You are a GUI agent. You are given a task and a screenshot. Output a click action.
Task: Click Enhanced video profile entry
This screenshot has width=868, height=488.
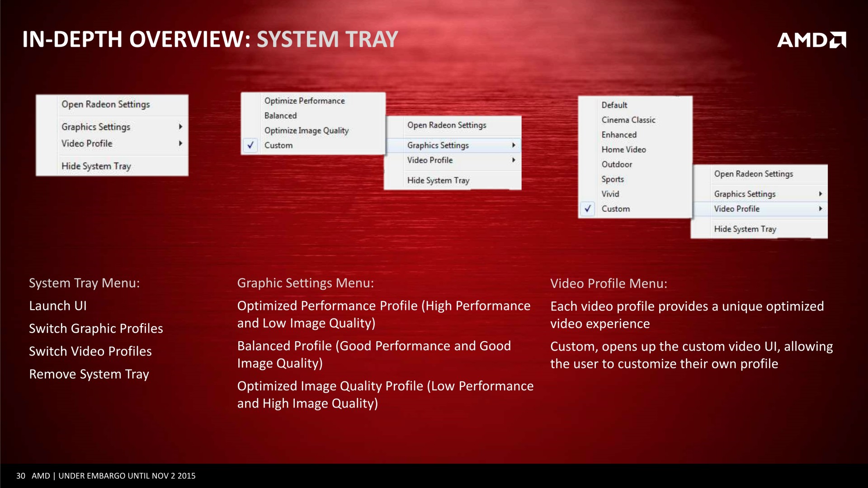(x=618, y=135)
